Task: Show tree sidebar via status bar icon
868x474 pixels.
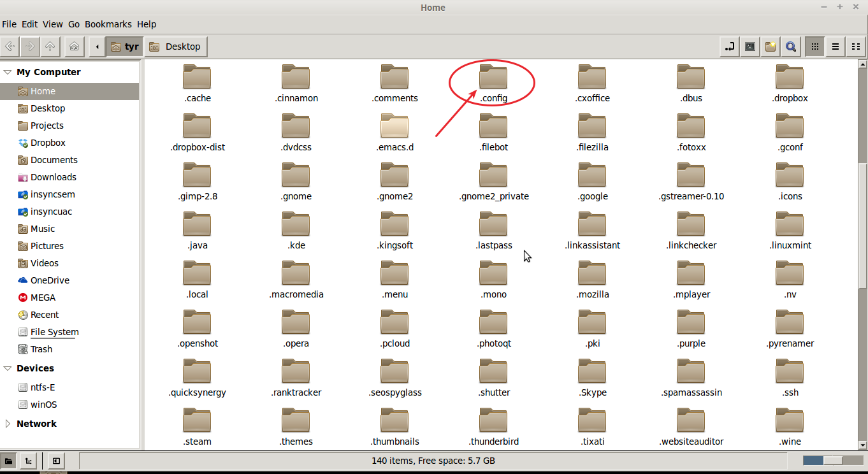Action: 29,461
